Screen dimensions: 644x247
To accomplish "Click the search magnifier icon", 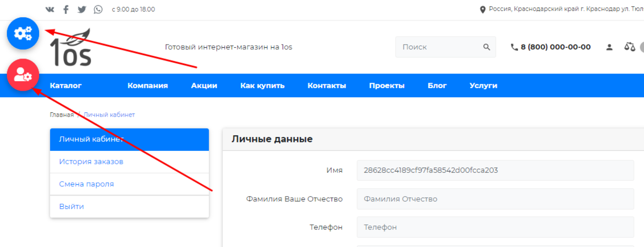I will (487, 47).
